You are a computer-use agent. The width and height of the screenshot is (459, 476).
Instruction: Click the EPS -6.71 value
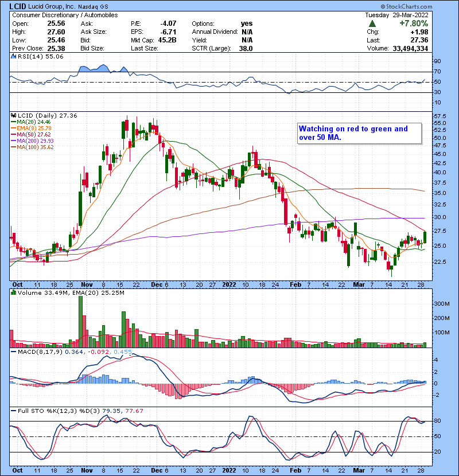coord(168,32)
